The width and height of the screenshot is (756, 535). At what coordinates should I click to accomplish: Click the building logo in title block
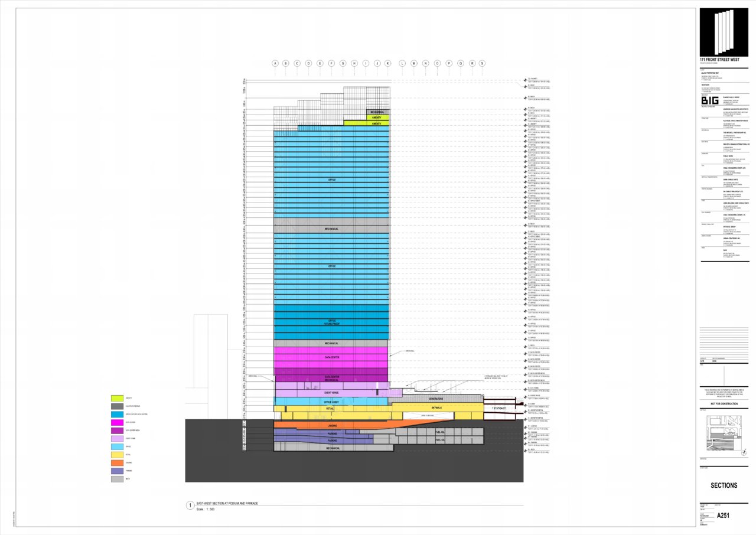coord(724,32)
